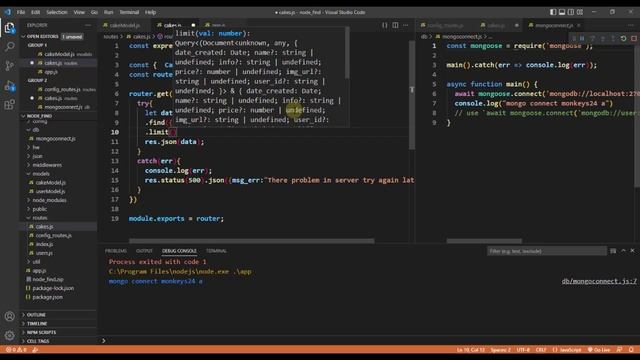Open the Selection menu
Screen dimensions: 640x360
click(57, 12)
